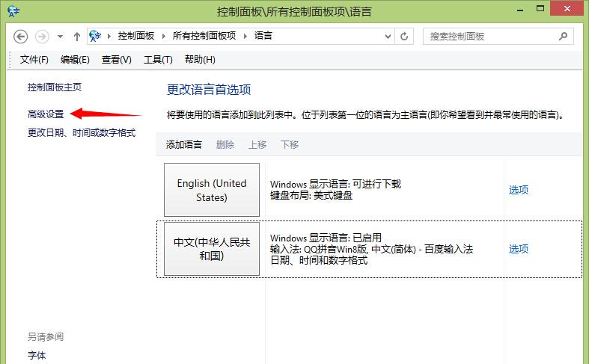The height and width of the screenshot is (364, 589).
Task: Click 上移 toolbar button
Action: pos(257,144)
